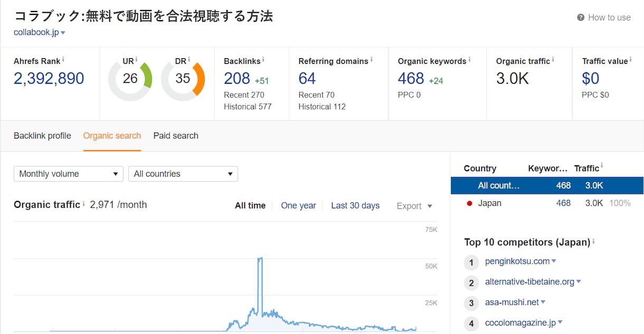The image size is (644, 334).
Task: Open competitor asa-mushi.net
Action: click(512, 302)
